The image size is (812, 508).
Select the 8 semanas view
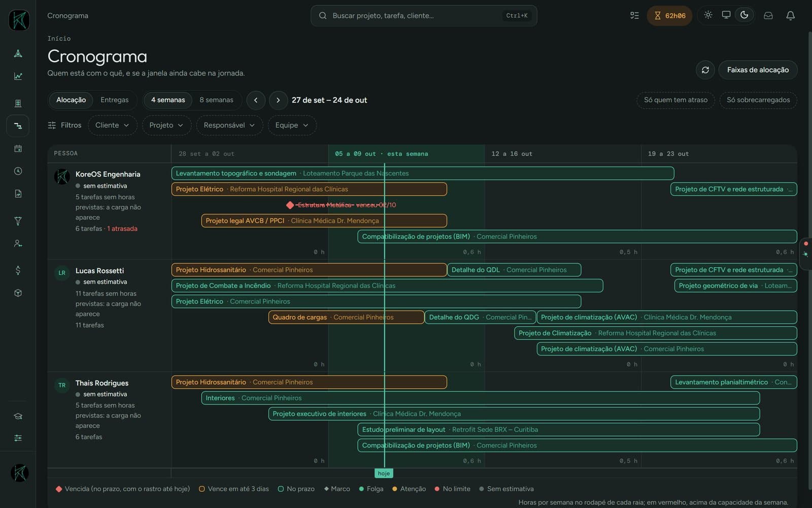point(216,100)
